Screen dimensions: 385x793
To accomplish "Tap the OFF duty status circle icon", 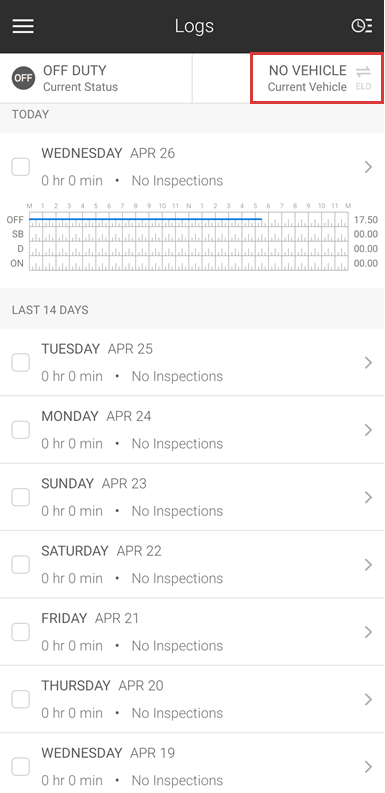I will pyautogui.click(x=23, y=78).
